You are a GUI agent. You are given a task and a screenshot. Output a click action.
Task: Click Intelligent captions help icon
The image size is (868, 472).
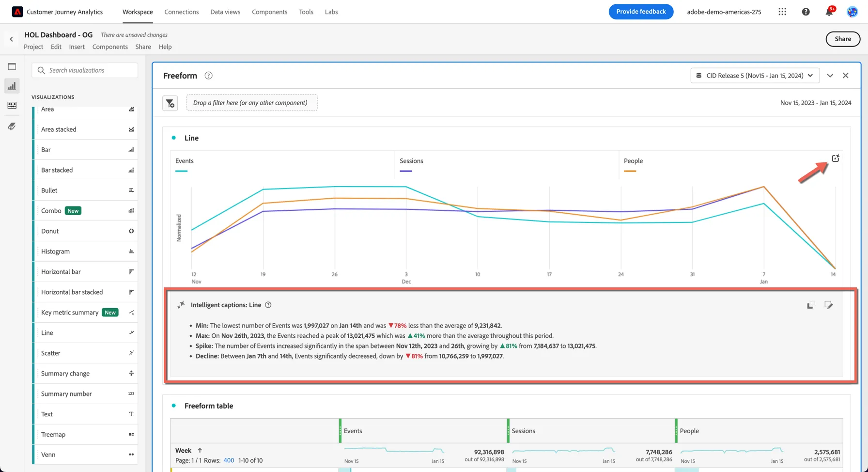(x=268, y=305)
